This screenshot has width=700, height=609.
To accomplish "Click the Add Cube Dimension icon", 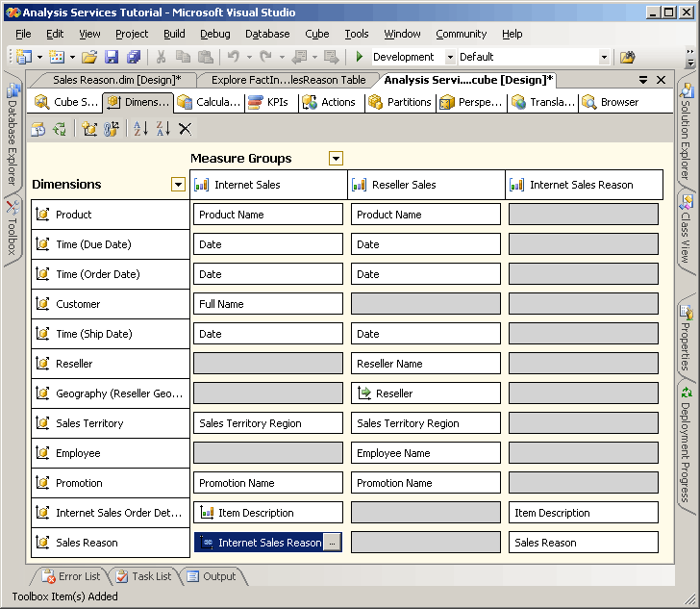I will 89,129.
